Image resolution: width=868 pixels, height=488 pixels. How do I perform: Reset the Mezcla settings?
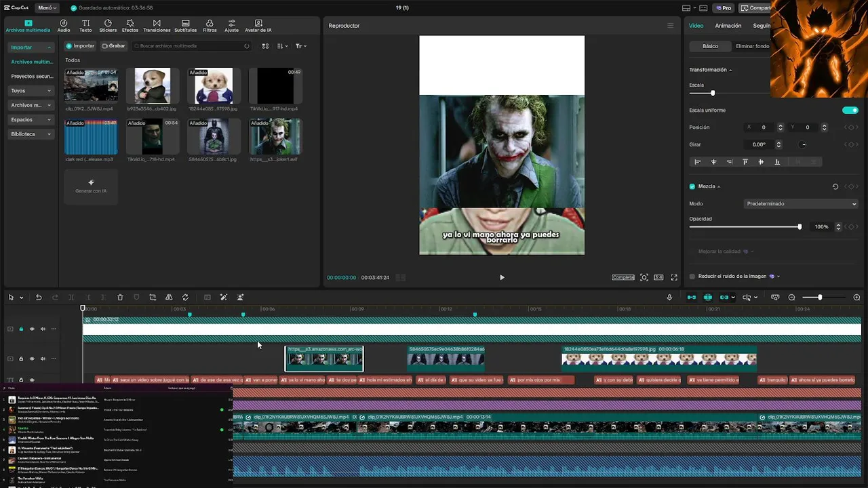coord(835,186)
